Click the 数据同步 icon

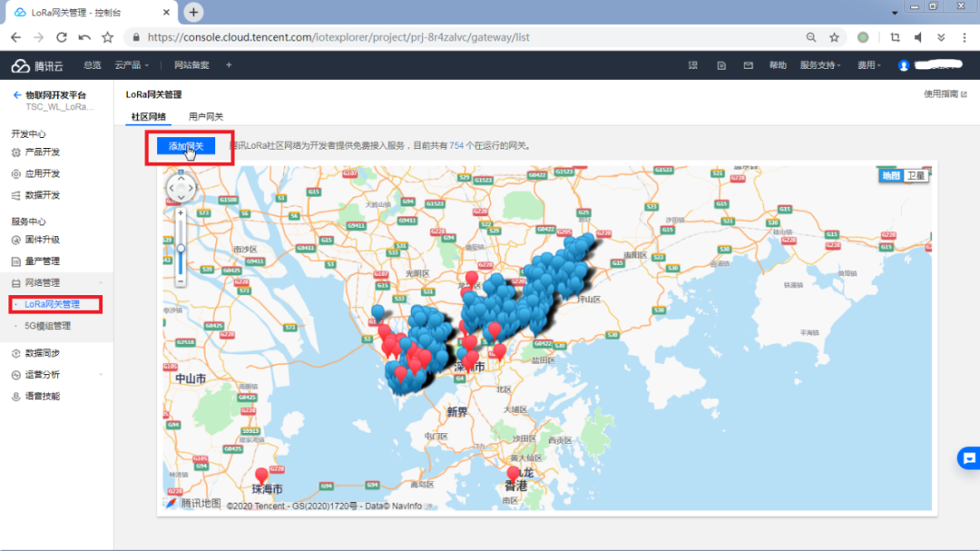[x=16, y=353]
